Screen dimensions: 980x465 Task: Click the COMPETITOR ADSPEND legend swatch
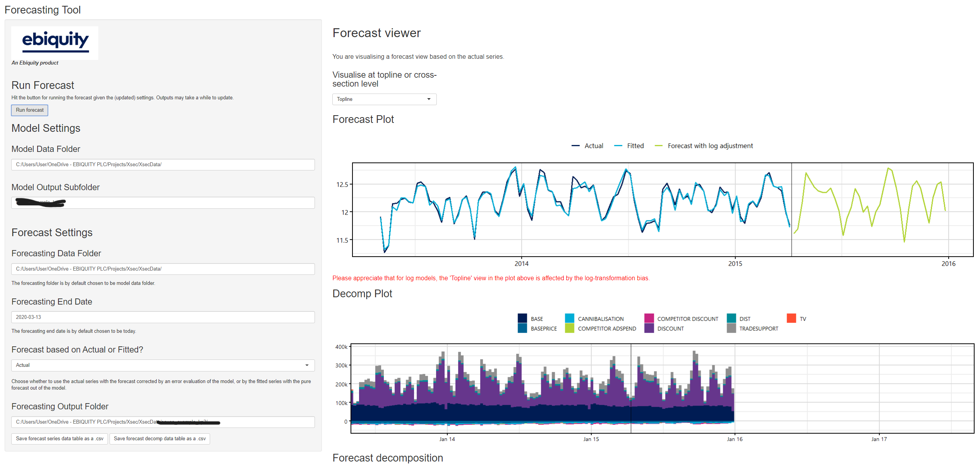click(570, 329)
